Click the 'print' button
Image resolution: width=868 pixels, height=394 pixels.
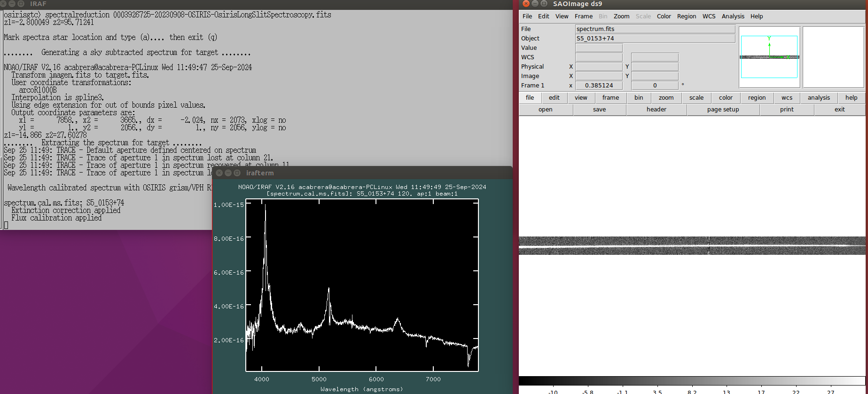coord(787,110)
